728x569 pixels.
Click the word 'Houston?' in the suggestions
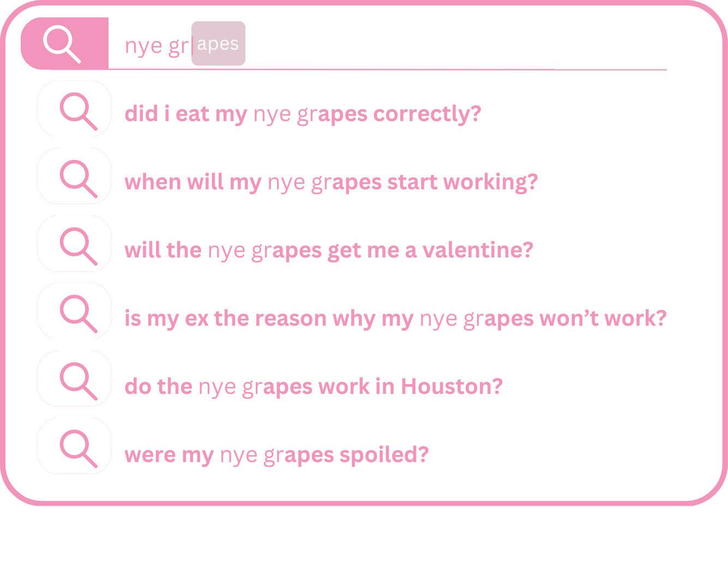coord(452,386)
